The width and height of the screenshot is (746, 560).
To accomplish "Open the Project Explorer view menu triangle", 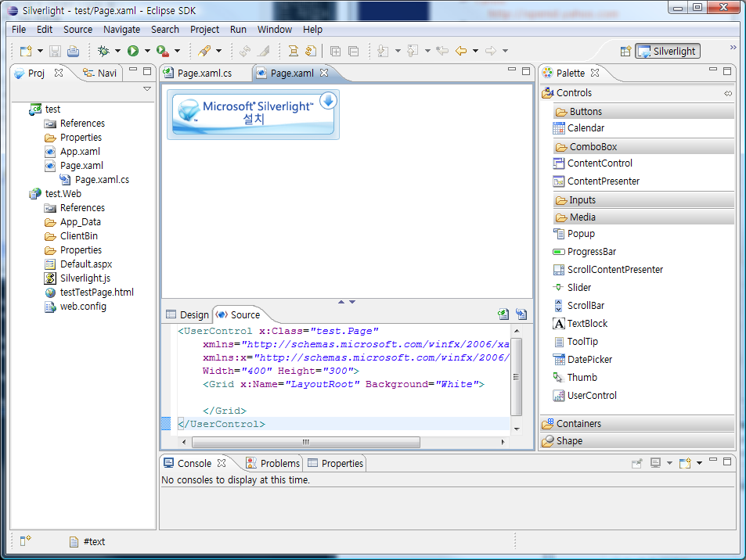I will 147,89.
